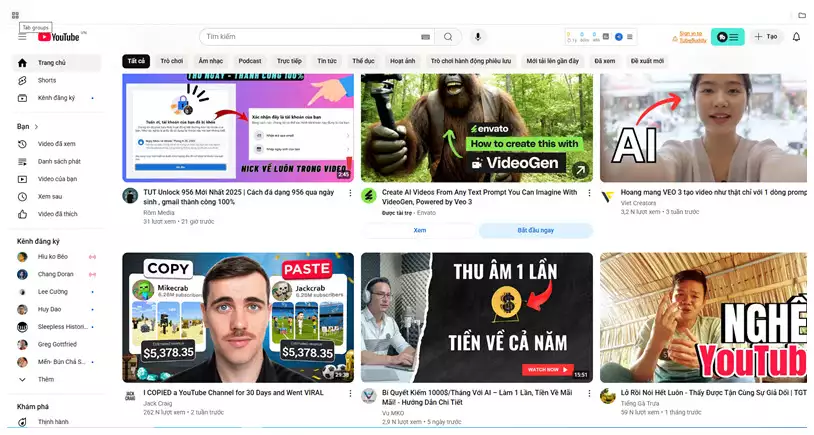Open the THU ÂM 1 LẦN video thumbnail
The image size is (814, 435).
coord(477,318)
